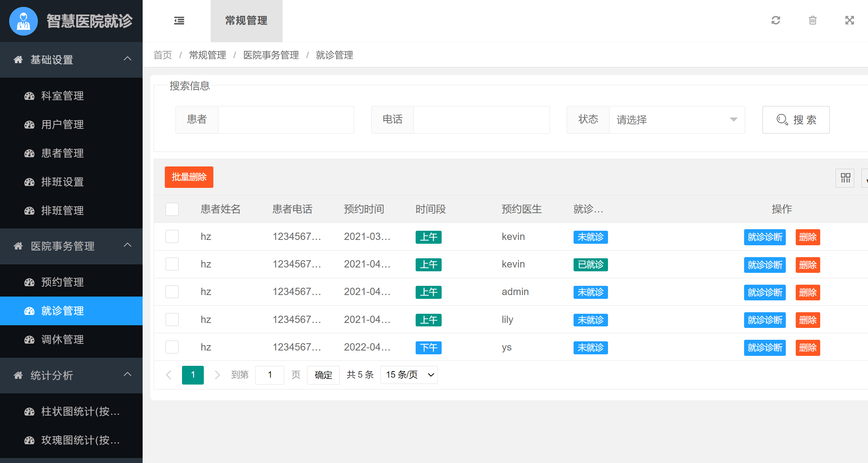Viewport: 868px width, 463px height.
Task: Select 预约管理 in the sidebar menu
Action: pyautogui.click(x=62, y=282)
